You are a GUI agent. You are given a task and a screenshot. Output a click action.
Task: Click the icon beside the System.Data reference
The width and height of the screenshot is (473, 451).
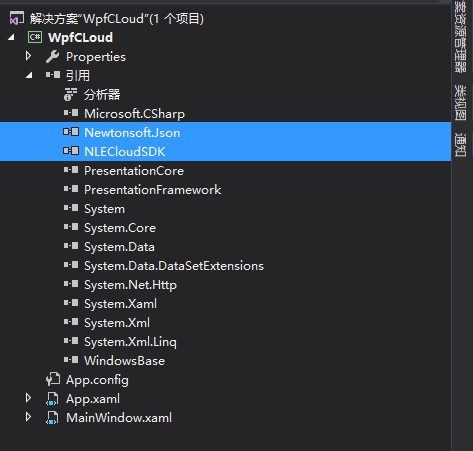[x=71, y=246]
